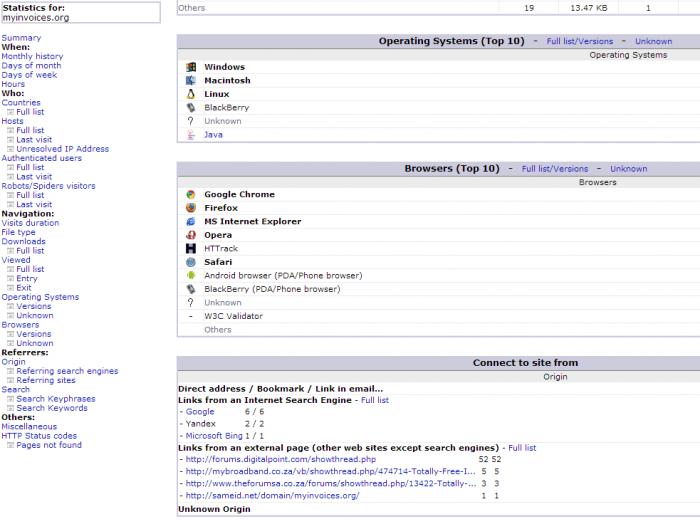The height and width of the screenshot is (524, 700).
Task: Click the Macintosh OS icon
Action: click(x=191, y=80)
